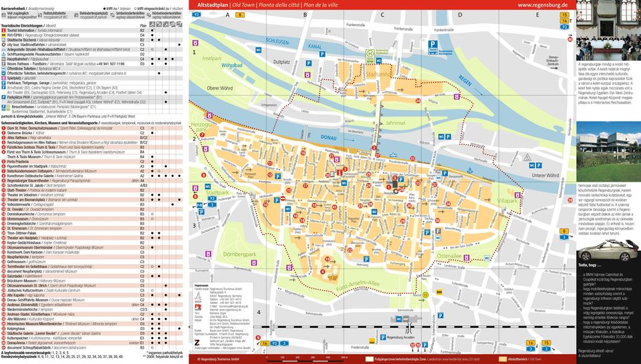Click the Tourist Information legend icon
This screenshot has width=641, height=364.
tap(3, 31)
